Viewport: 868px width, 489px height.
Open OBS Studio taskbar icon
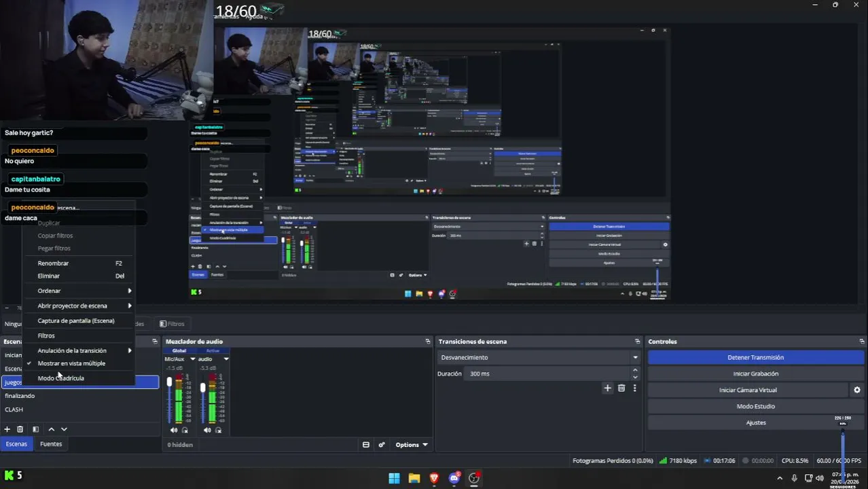pyautogui.click(x=474, y=478)
